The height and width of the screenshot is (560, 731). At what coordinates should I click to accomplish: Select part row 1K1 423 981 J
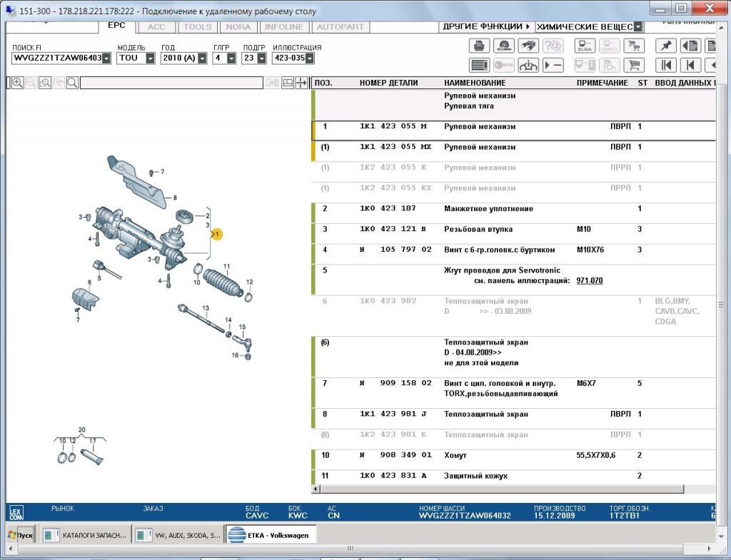tap(513, 418)
